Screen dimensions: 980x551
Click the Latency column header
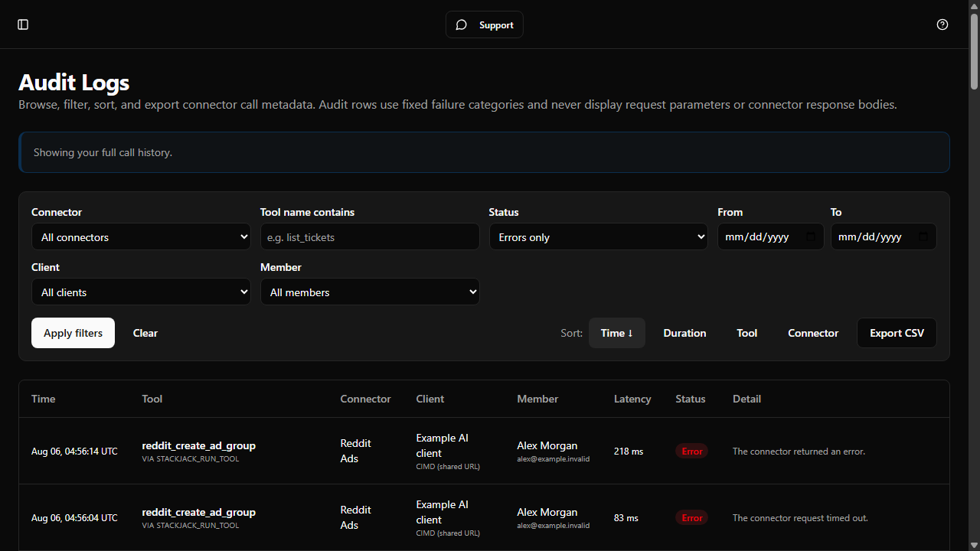632,399
